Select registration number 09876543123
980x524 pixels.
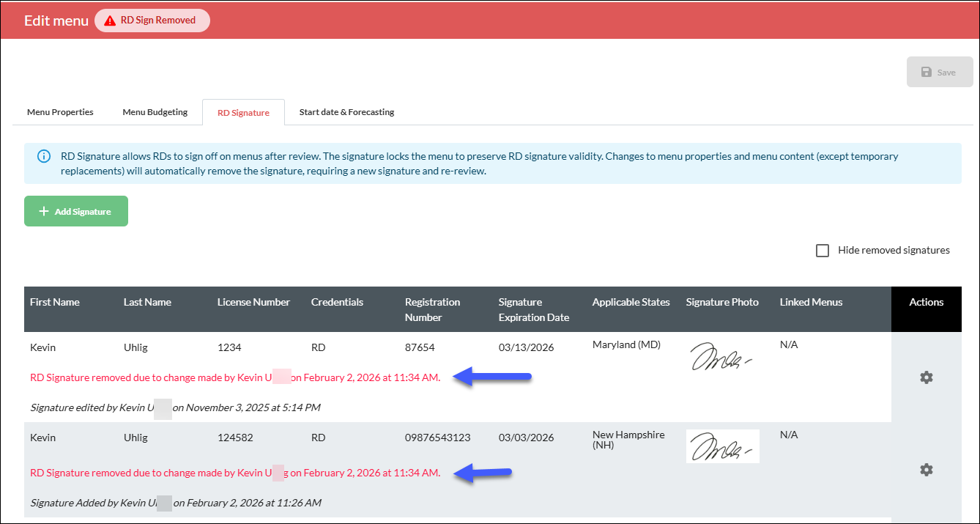coord(437,438)
